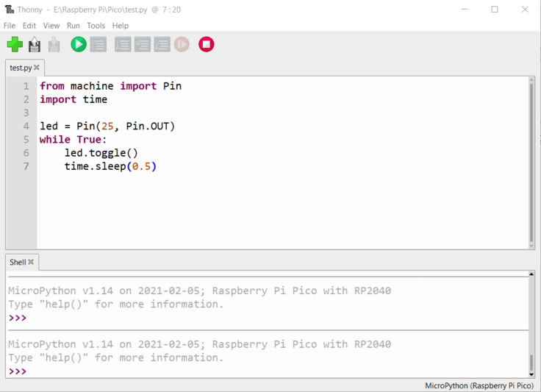Open the View menu
This screenshot has height=392, width=541.
click(x=51, y=26)
